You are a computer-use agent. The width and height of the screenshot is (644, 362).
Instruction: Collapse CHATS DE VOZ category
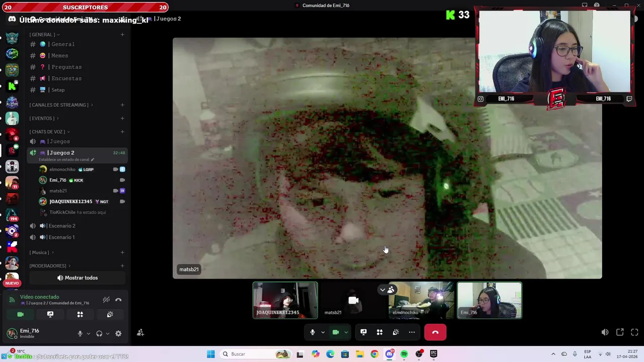pyautogui.click(x=49, y=132)
